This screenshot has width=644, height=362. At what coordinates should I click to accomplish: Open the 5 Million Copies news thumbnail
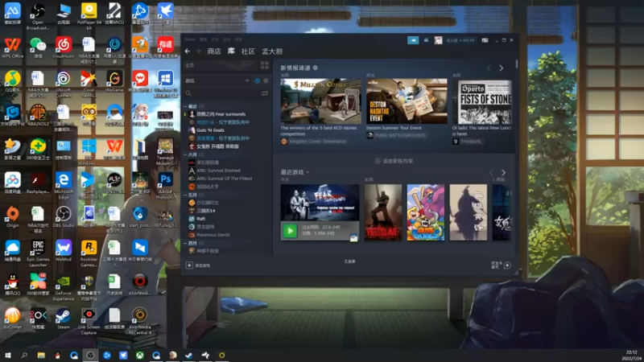click(320, 101)
